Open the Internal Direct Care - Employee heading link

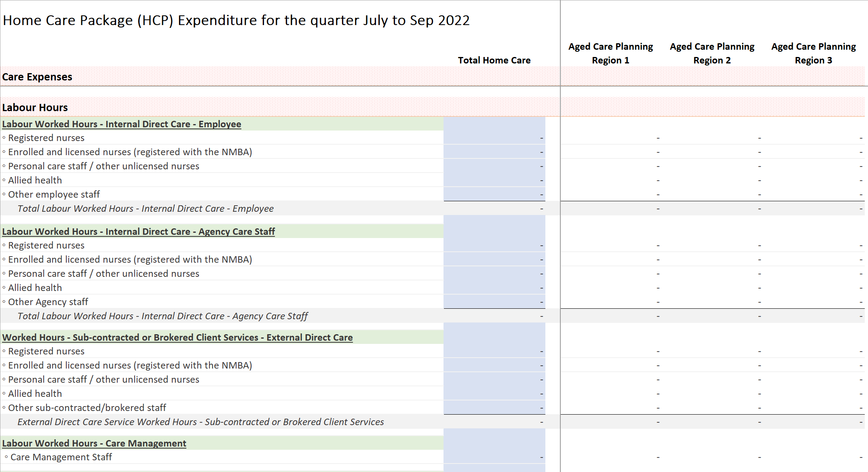122,124
